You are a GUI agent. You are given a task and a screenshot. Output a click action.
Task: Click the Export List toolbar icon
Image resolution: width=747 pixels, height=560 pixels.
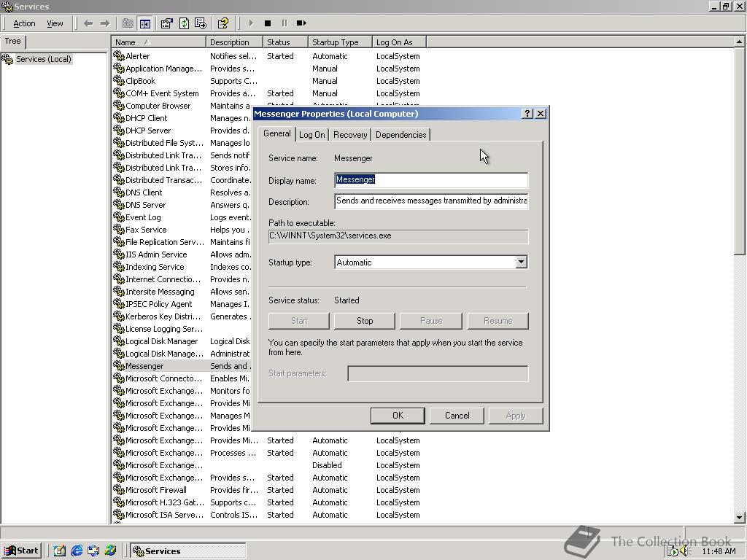click(x=201, y=23)
